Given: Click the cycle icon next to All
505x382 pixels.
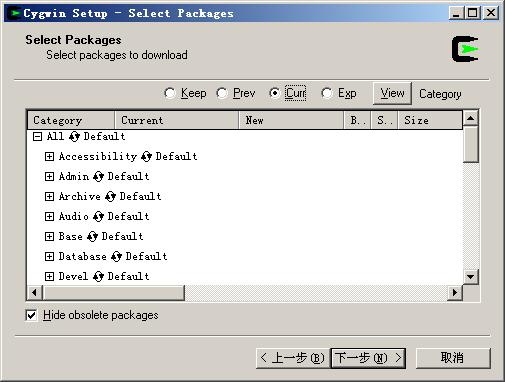Looking at the screenshot, I should (x=74, y=136).
